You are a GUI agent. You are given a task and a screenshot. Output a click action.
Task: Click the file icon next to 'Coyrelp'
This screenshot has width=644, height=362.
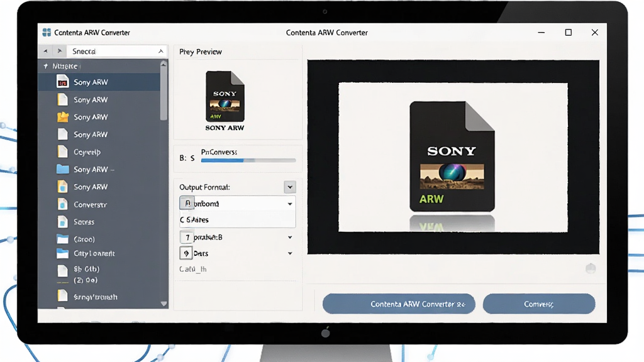62,151
